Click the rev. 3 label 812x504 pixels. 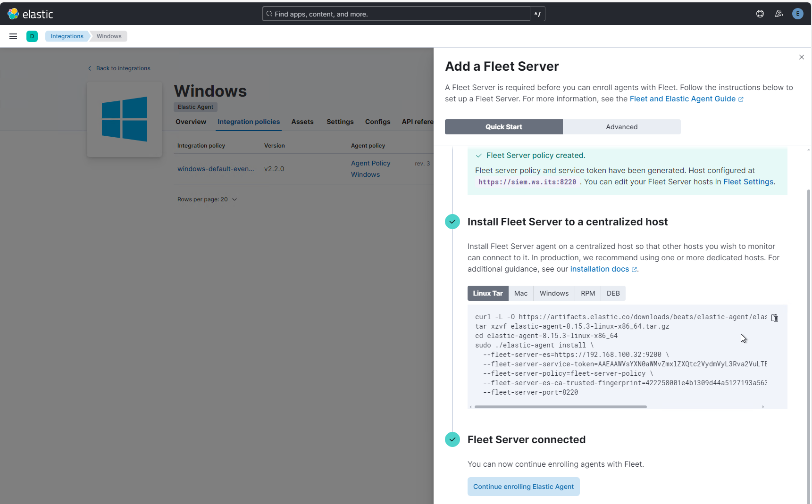(x=422, y=164)
